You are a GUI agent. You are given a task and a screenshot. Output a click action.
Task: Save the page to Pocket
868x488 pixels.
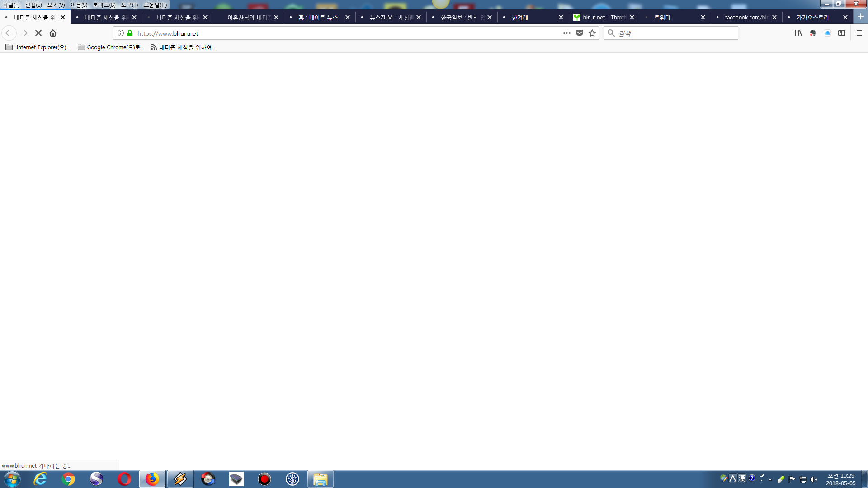(x=580, y=33)
